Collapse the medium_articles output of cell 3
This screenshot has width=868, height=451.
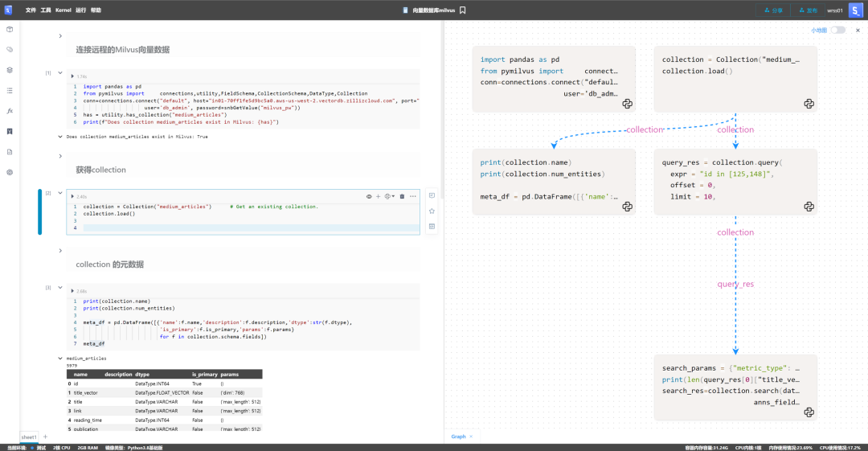point(60,359)
